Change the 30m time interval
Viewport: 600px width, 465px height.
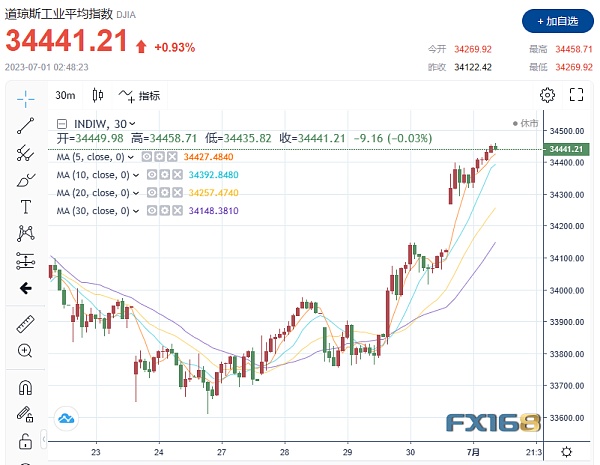[x=65, y=95]
